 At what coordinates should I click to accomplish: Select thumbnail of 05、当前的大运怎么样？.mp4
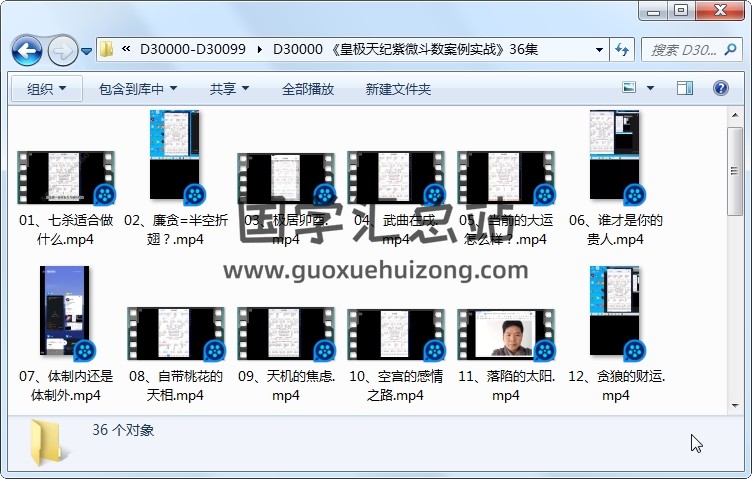point(506,177)
